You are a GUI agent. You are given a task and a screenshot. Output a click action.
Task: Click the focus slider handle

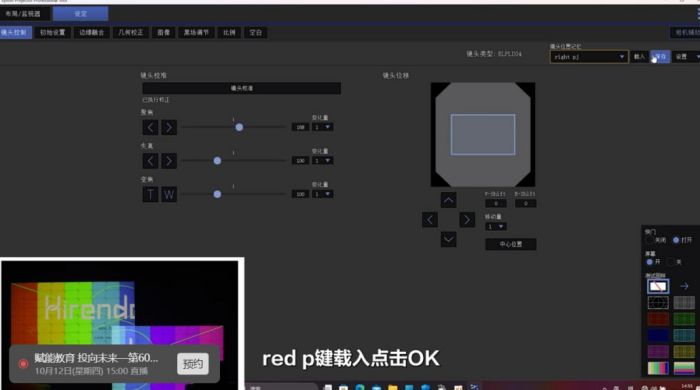click(x=239, y=127)
